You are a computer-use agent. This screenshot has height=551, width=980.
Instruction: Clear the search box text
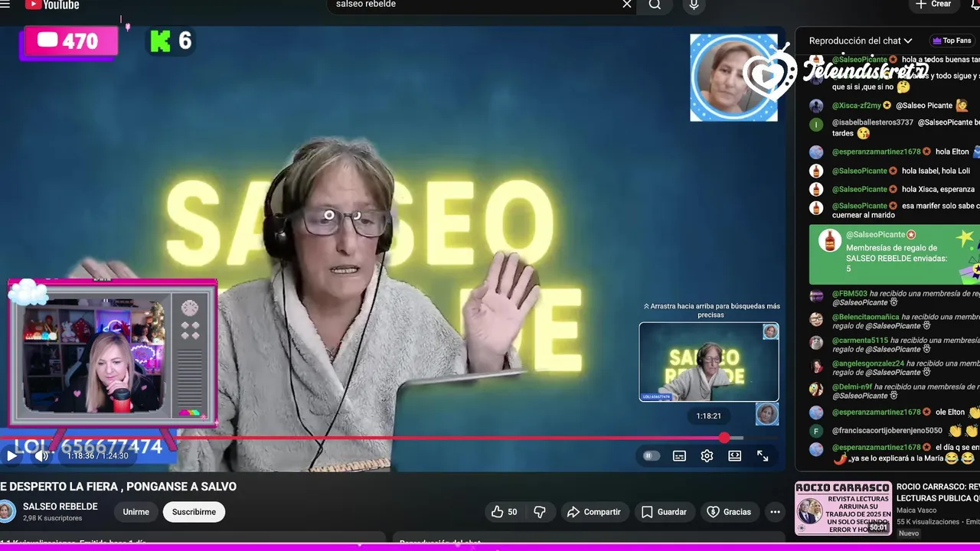[627, 5]
